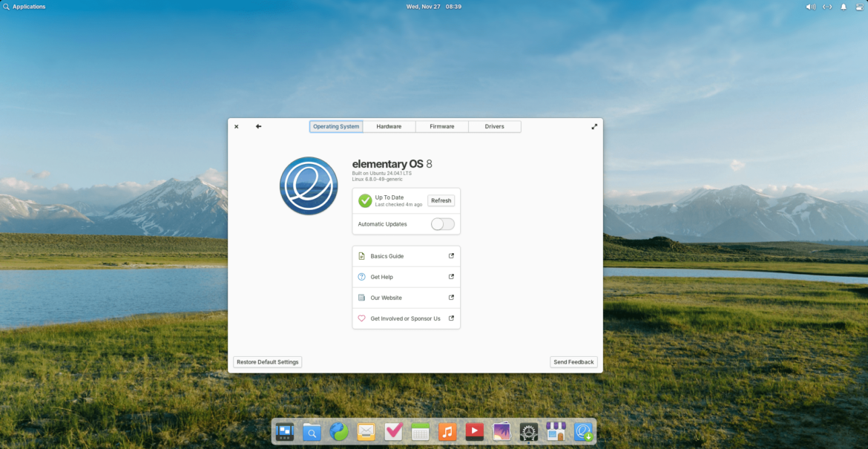Open the sound indicator menu
This screenshot has width=868, height=449.
810,6
